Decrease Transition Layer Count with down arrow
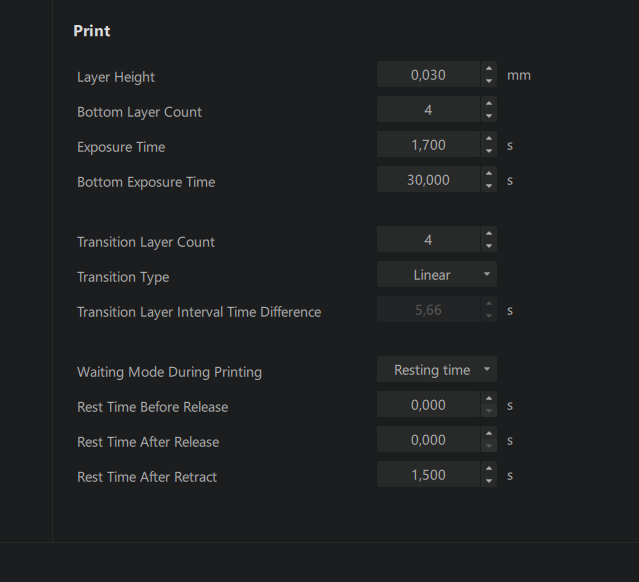Viewport: 639px width, 582px height. tap(489, 246)
